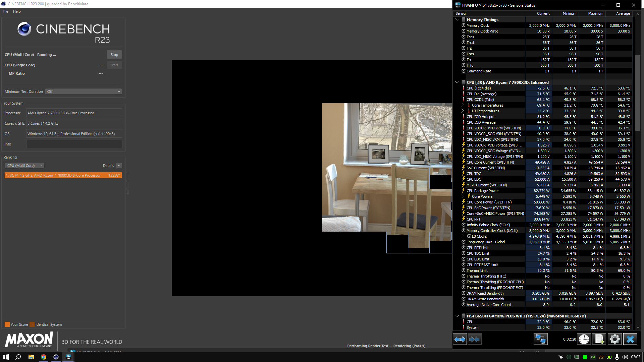Click the monitor graph tray icon

(577, 357)
